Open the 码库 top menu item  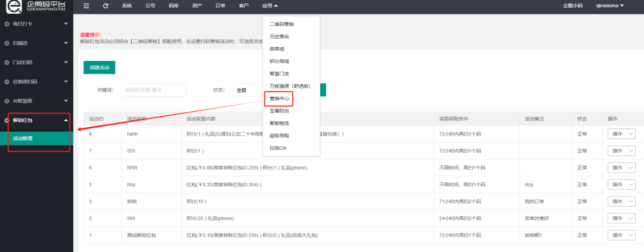tap(174, 6)
